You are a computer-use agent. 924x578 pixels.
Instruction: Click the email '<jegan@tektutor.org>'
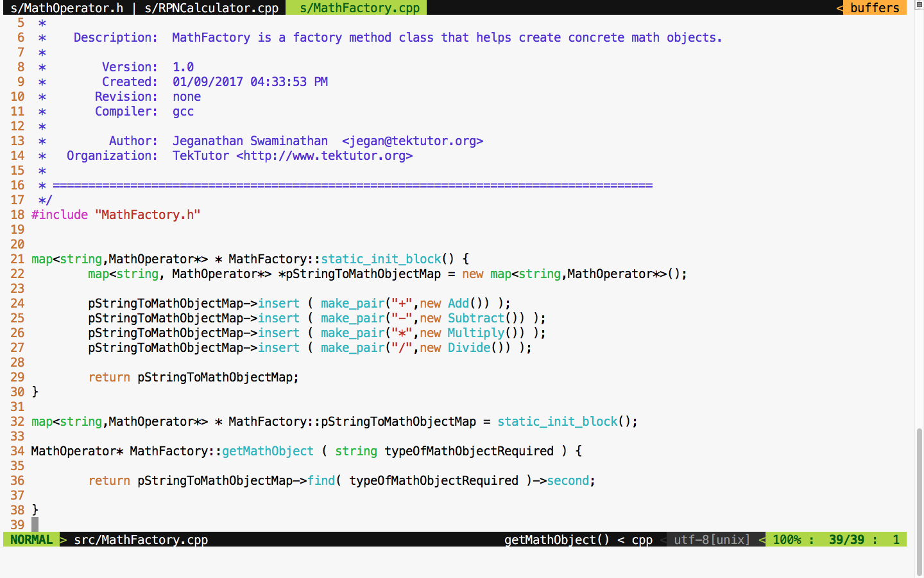tap(413, 141)
